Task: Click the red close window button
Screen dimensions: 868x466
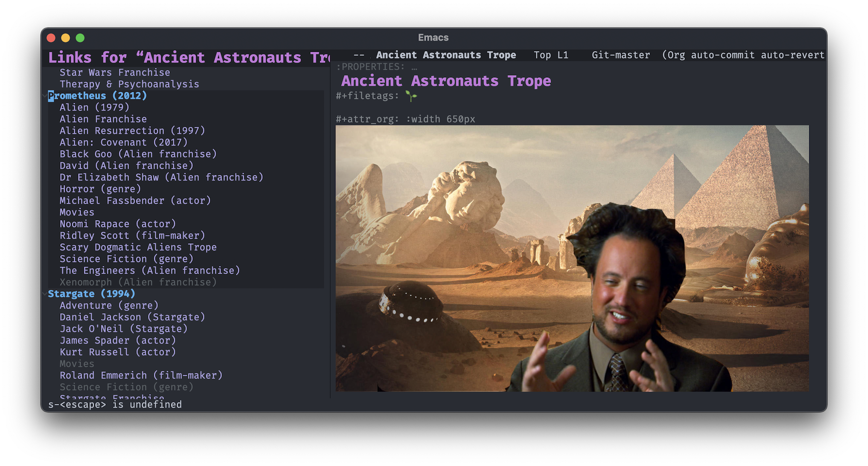Action: [51, 38]
